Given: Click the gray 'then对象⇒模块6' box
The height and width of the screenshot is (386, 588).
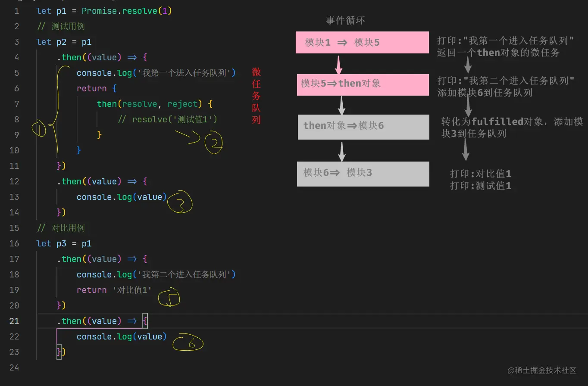Looking at the screenshot, I should (x=363, y=127).
